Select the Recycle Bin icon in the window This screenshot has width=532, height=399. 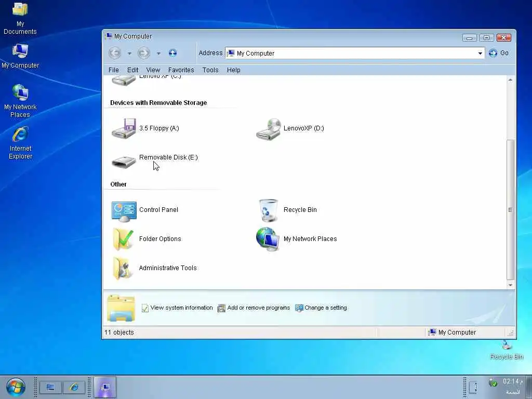tap(269, 210)
